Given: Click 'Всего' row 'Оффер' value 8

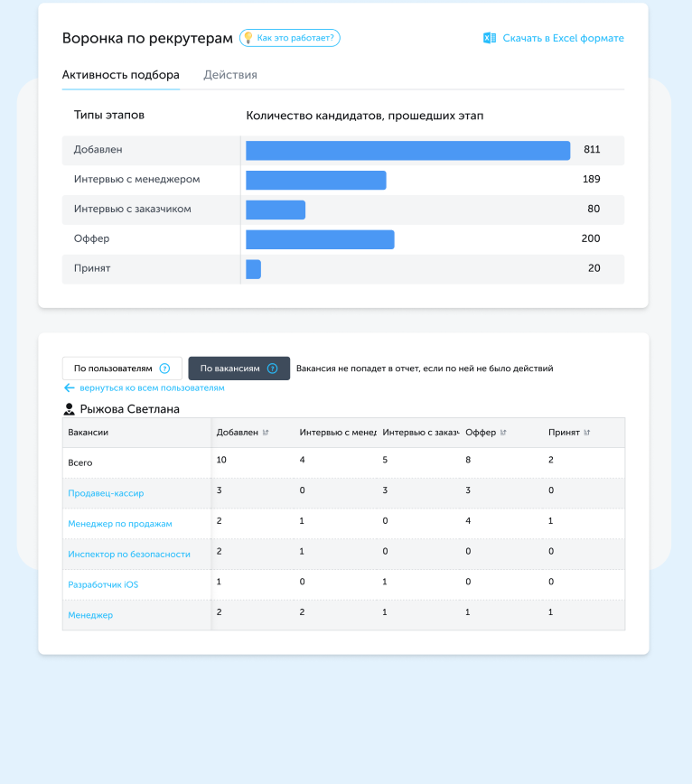Looking at the screenshot, I should (x=468, y=460).
